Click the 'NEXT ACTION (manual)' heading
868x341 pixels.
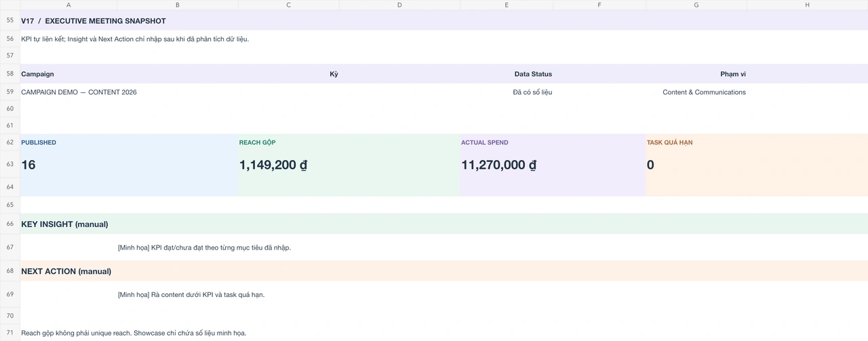66,271
